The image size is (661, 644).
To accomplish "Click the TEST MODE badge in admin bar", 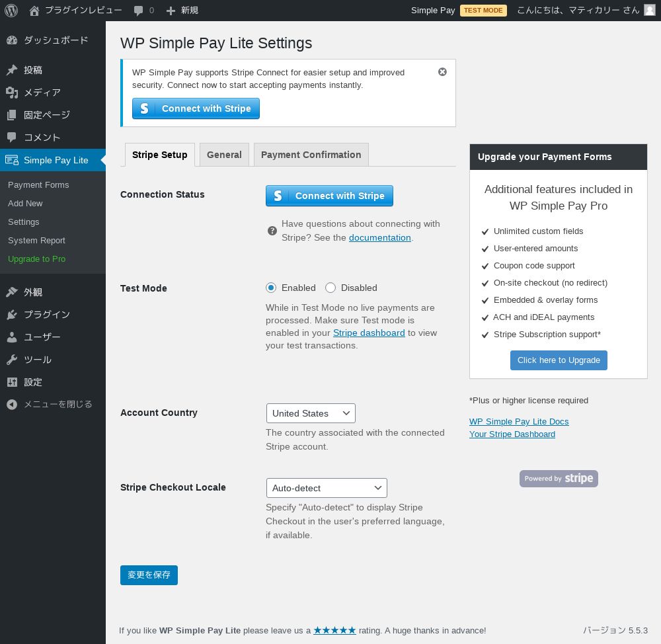I will coord(483,11).
